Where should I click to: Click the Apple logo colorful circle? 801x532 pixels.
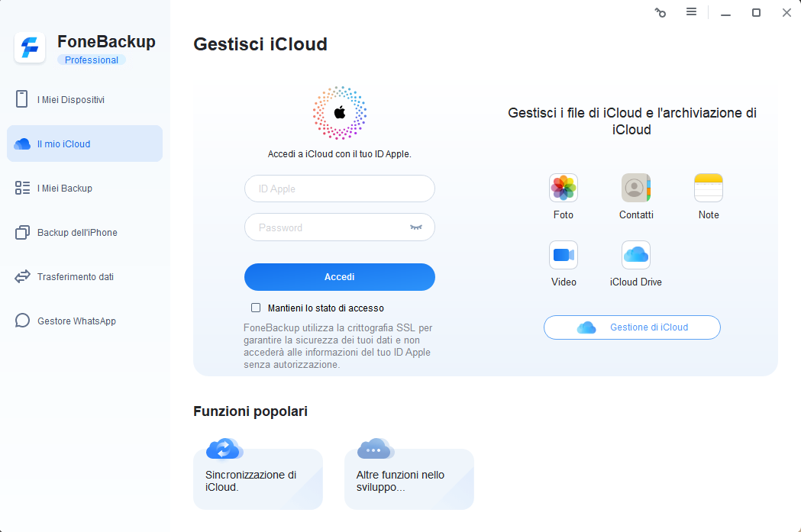(340, 113)
